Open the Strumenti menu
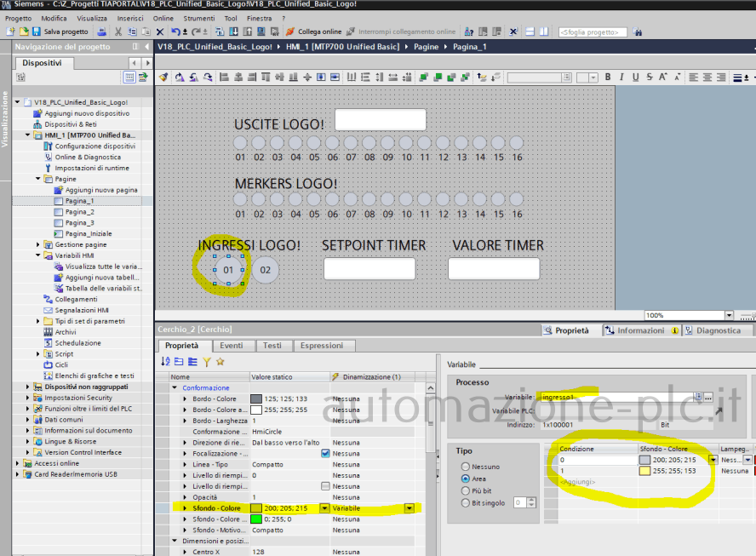756x556 pixels. [199, 19]
